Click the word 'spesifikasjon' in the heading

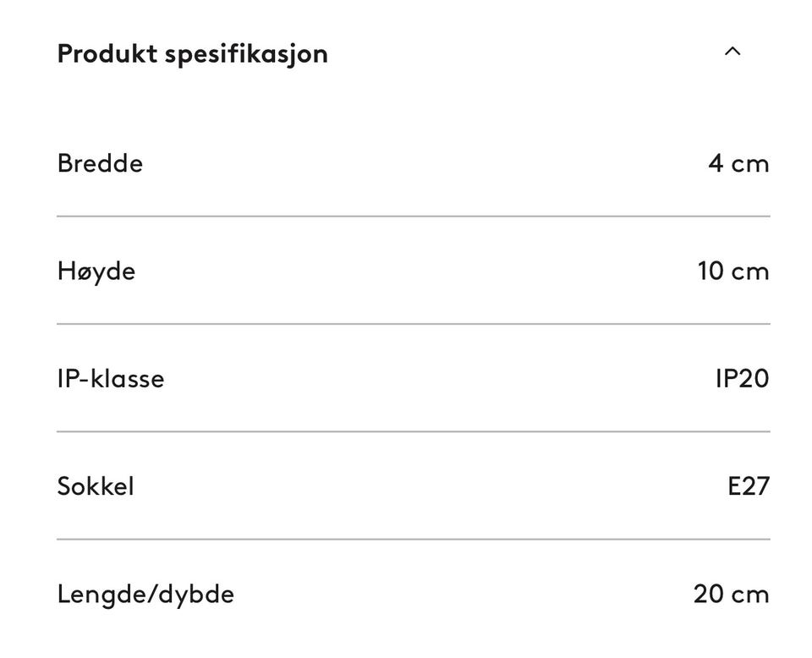coord(246,54)
